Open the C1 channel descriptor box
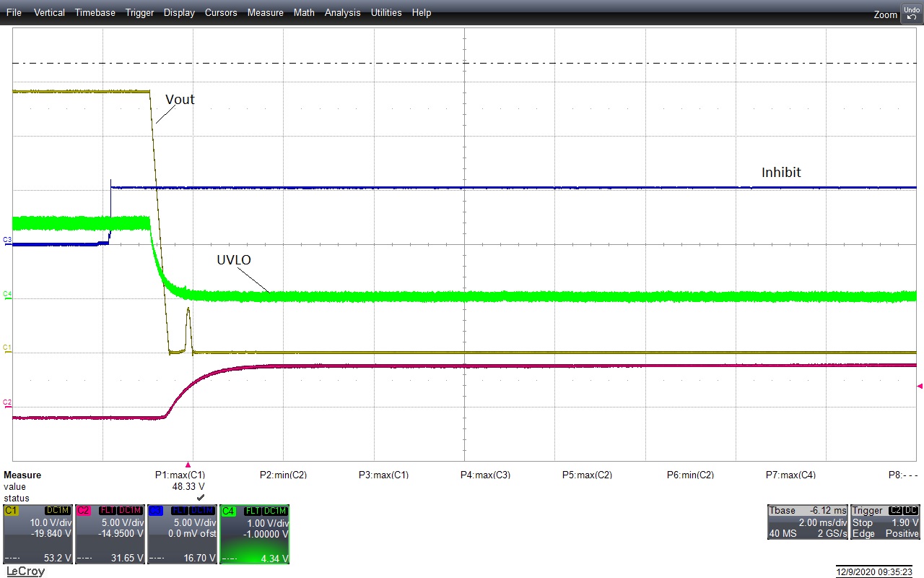The width and height of the screenshot is (924, 578). pyautogui.click(x=37, y=534)
